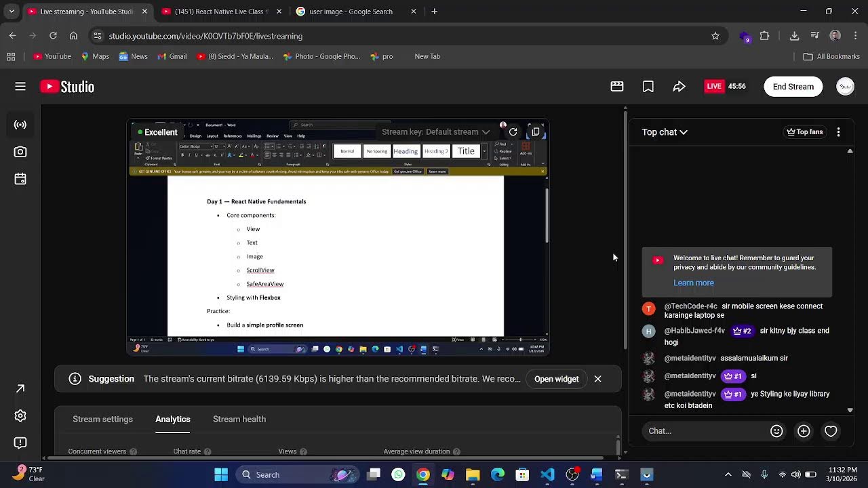Open the Send feedback icon in sidebar
The height and width of the screenshot is (488, 868).
pyautogui.click(x=20, y=443)
